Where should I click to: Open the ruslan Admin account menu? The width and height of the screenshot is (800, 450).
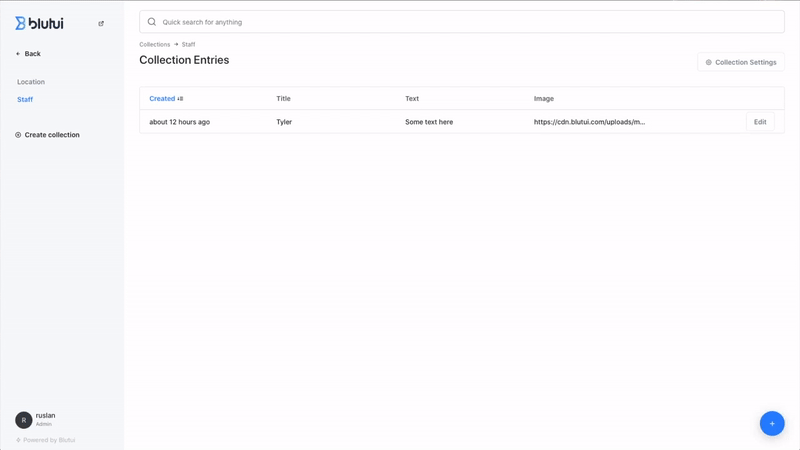[x=46, y=419]
